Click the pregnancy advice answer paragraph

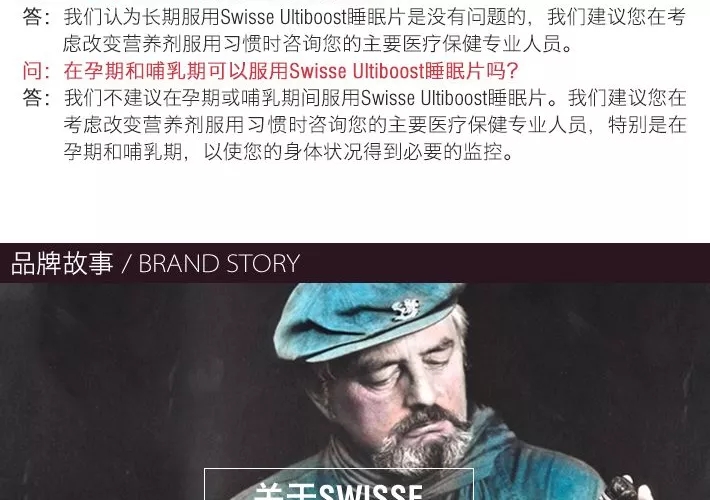pyautogui.click(x=375, y=125)
